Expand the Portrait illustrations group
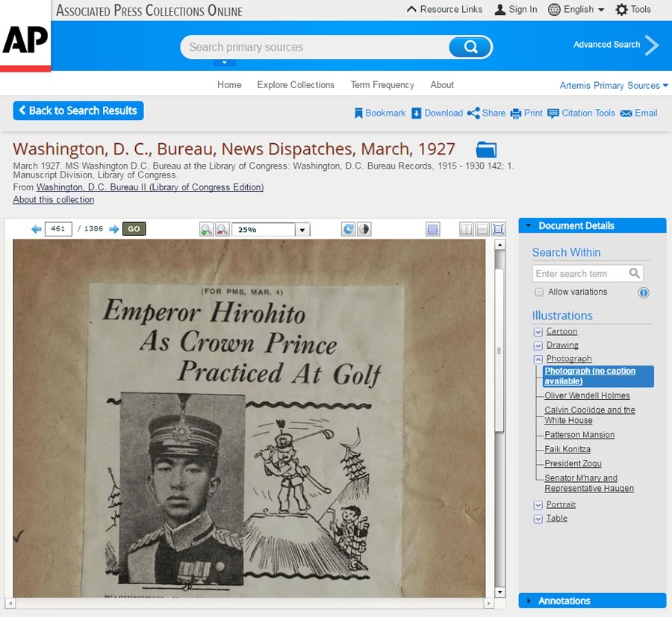 (538, 505)
